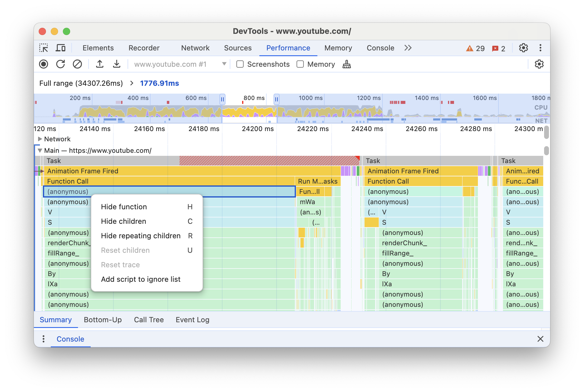Viewport: 584px width, 392px height.
Task: Click the record performance button
Action: [x=44, y=64]
